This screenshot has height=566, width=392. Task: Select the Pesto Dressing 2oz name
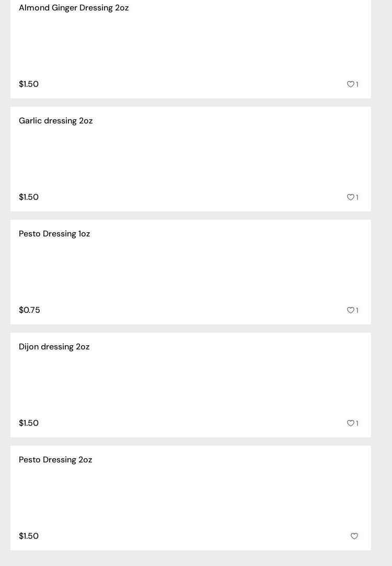click(x=55, y=460)
